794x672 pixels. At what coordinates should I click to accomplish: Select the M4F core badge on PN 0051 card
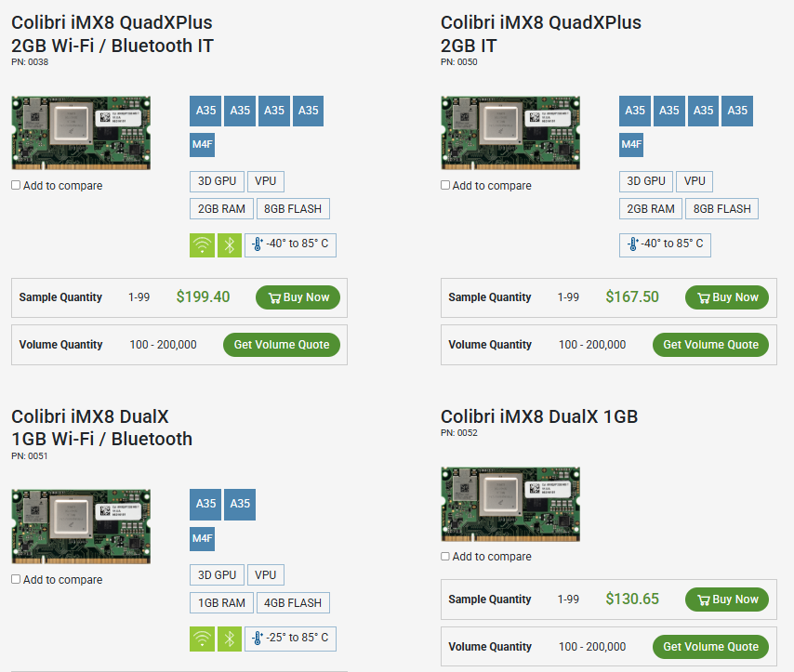pos(202,539)
